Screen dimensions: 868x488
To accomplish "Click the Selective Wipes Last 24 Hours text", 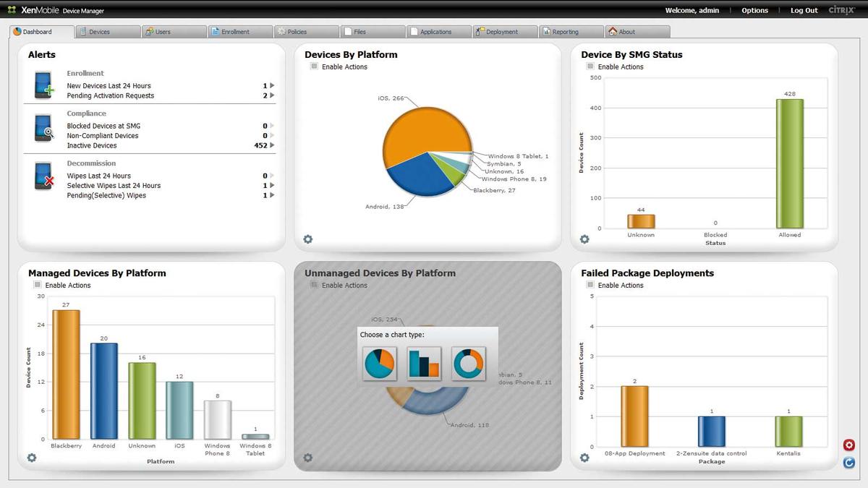I will tap(114, 186).
